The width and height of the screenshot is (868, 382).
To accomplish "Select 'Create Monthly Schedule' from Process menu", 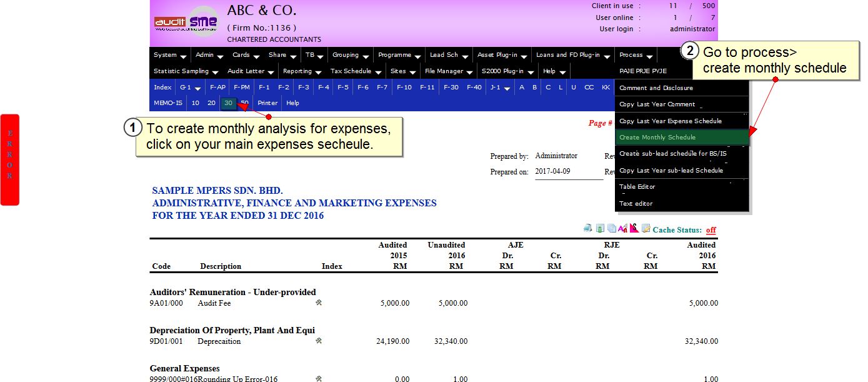I will click(x=657, y=138).
